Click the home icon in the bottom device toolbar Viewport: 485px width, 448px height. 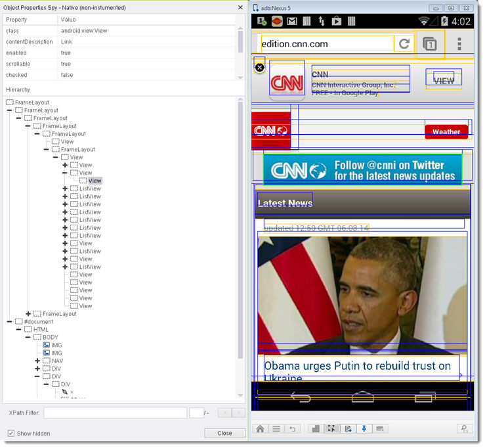261,429
